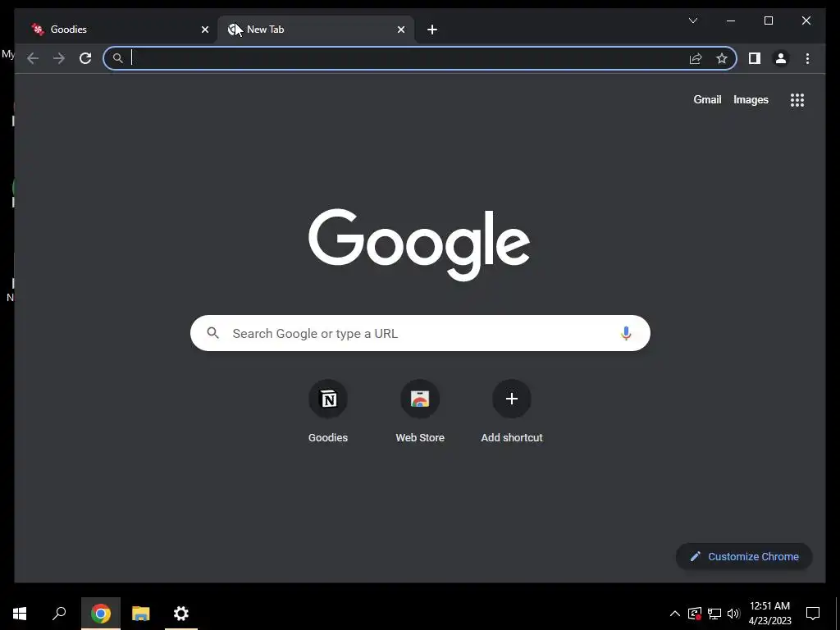Open a new tab with plus button
The height and width of the screenshot is (630, 840).
point(432,30)
